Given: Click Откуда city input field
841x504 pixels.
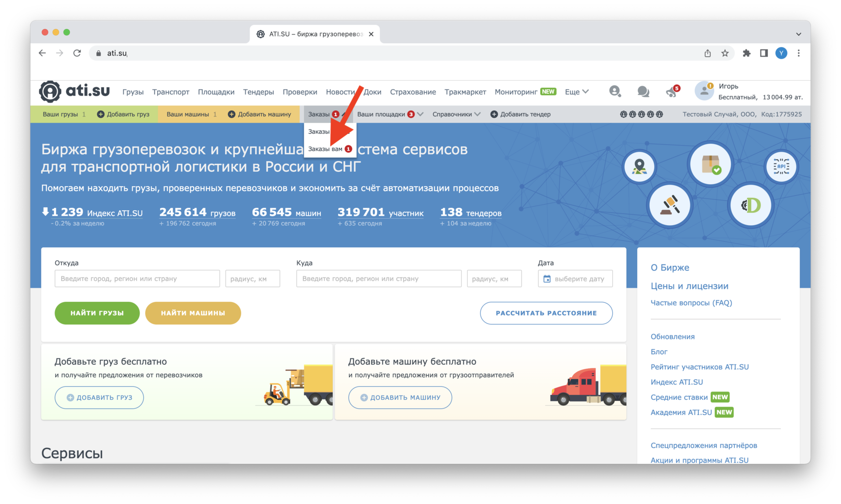Looking at the screenshot, I should (137, 279).
